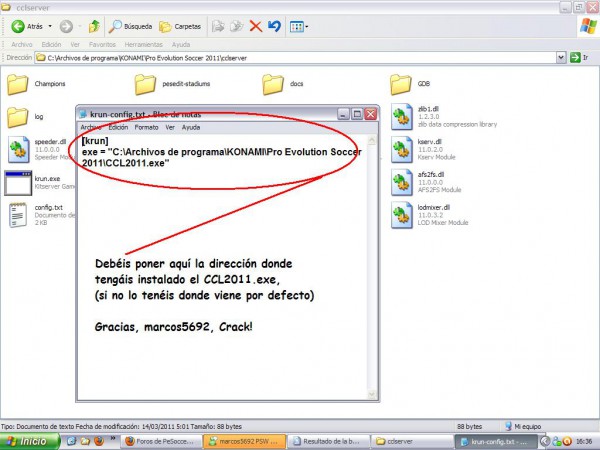Viewport: 600px width, 450px height.
Task: Click the exe path text in Notepad
Action: [x=221, y=158]
